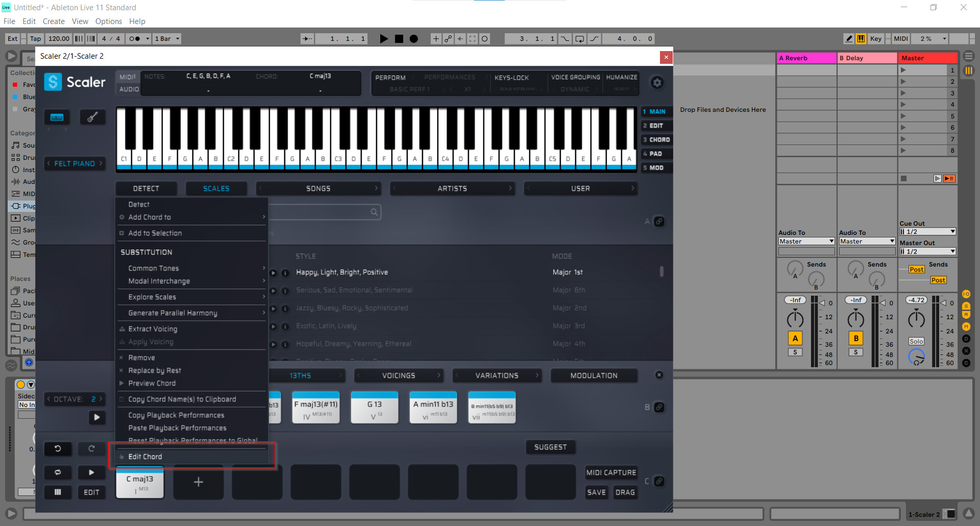The height and width of the screenshot is (526, 980).
Task: Choose Replace by Rest menu entry
Action: [x=192, y=370]
